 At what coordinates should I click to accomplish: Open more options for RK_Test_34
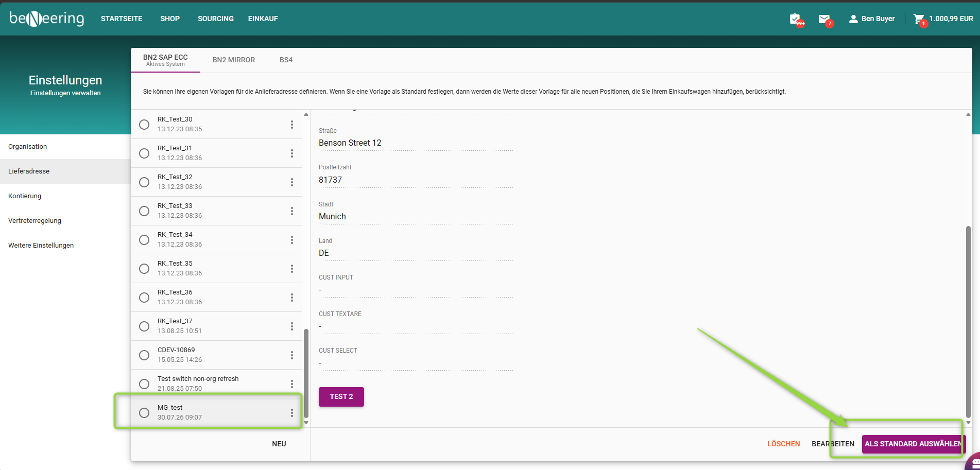291,240
